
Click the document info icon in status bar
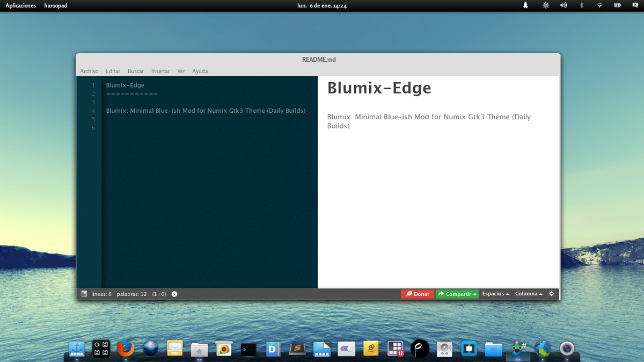tap(174, 294)
